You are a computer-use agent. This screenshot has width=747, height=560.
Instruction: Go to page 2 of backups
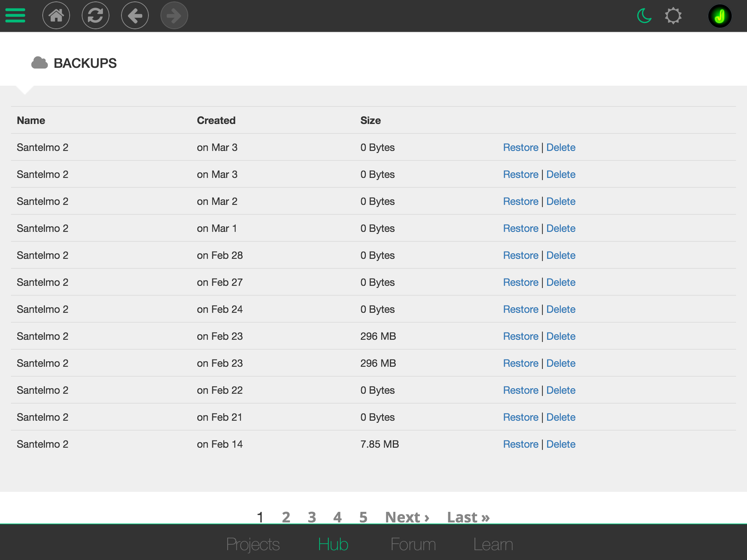[286, 517]
